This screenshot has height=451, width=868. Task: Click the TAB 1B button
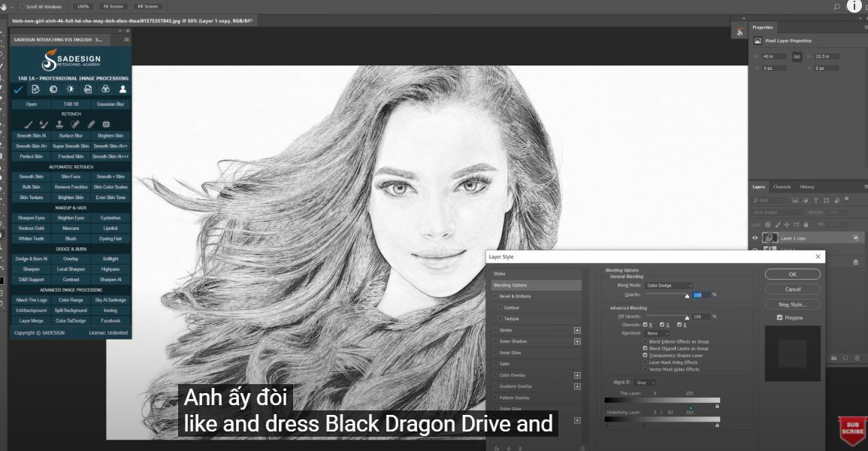[71, 104]
